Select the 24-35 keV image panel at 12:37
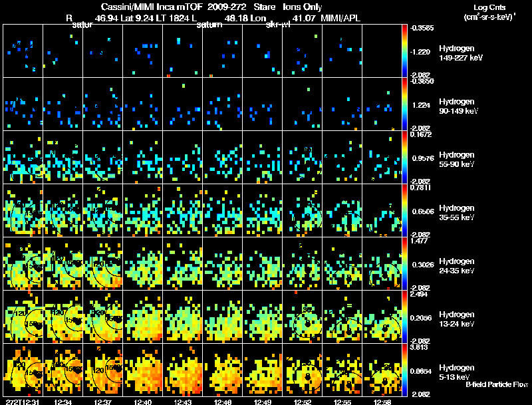Image resolution: width=532 pixels, height=405 pixels. (x=103, y=263)
